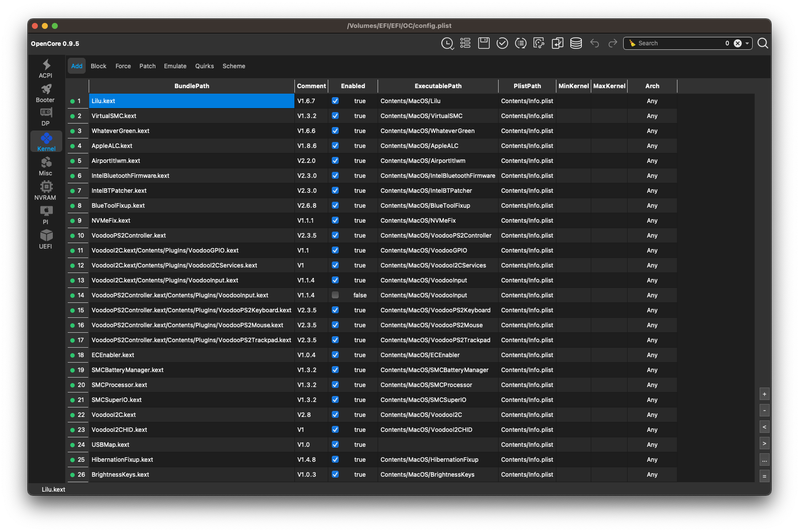Select the Booter section icon
This screenshot has width=799, height=532.
(45, 92)
